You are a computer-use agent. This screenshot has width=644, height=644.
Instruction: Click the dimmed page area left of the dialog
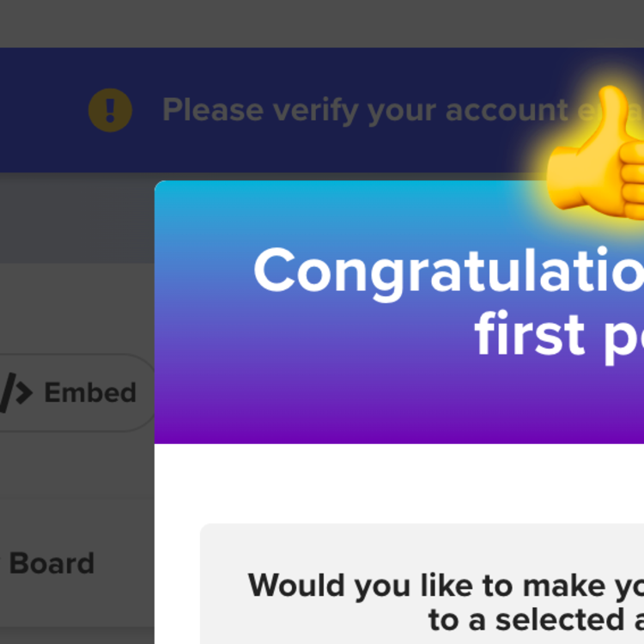click(x=77, y=481)
